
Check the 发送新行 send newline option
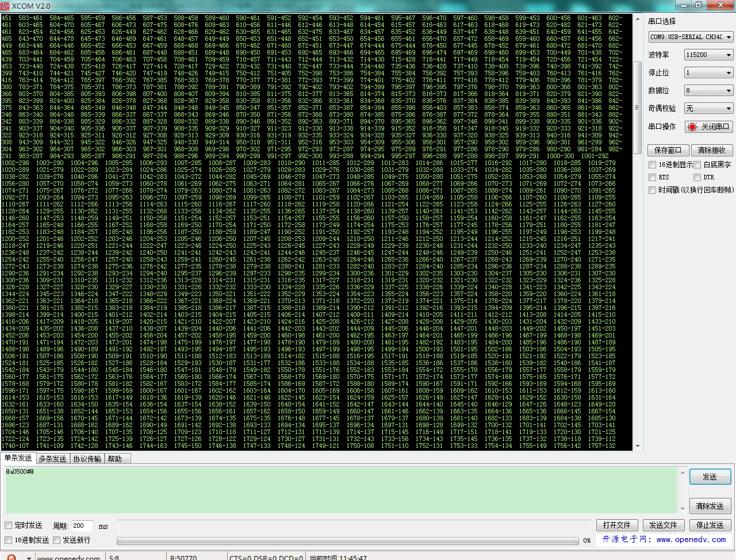coord(56,540)
